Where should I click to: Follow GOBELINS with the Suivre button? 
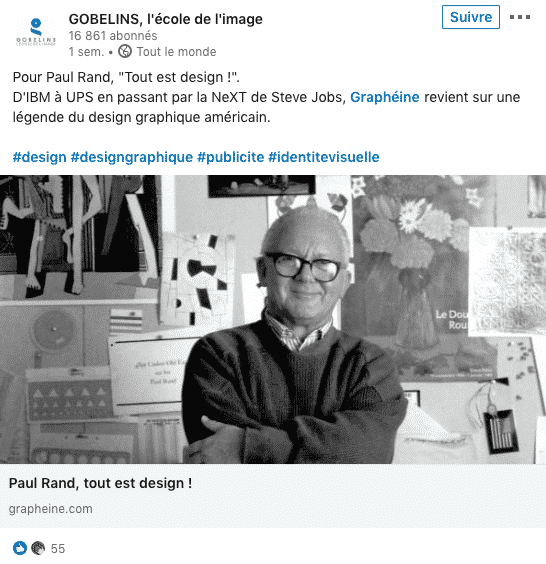(x=470, y=17)
